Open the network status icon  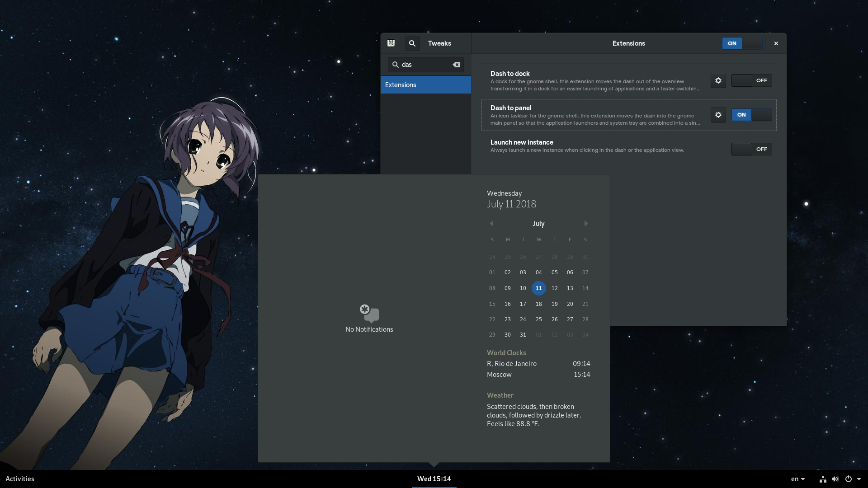(x=823, y=479)
